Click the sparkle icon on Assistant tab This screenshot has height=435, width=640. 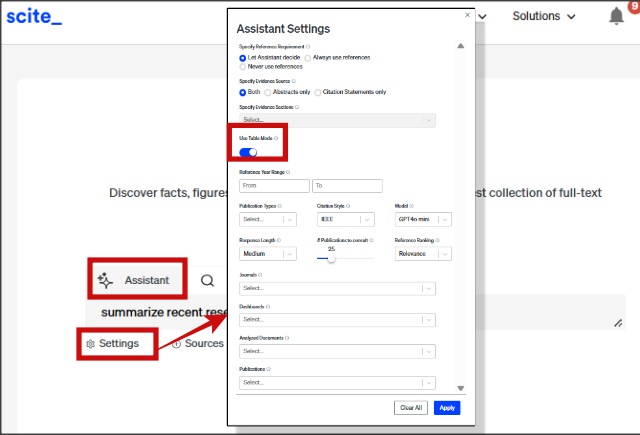tap(105, 281)
